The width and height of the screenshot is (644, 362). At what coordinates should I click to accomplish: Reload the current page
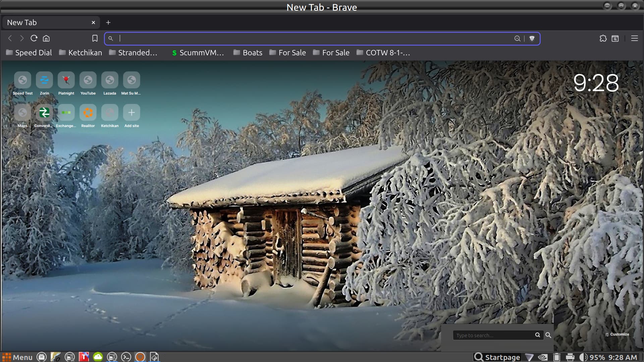click(x=34, y=38)
